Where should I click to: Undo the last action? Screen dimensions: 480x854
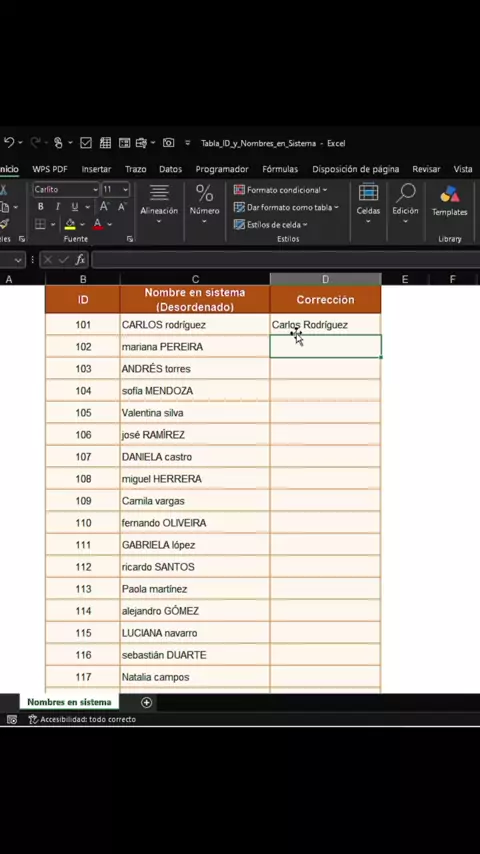[x=9, y=143]
